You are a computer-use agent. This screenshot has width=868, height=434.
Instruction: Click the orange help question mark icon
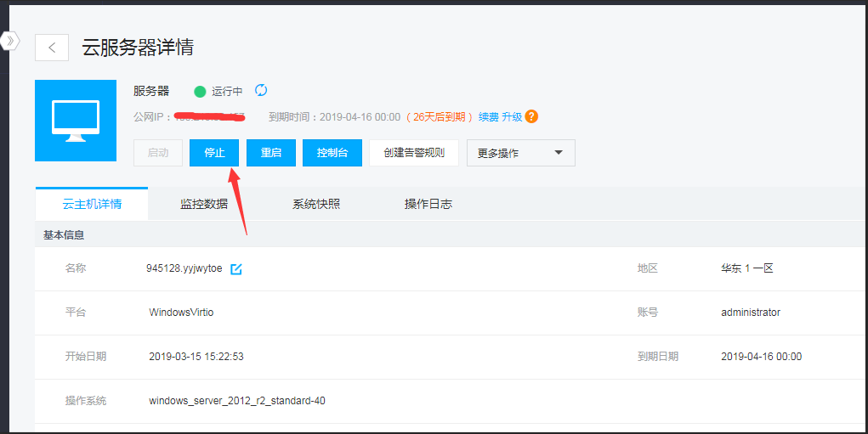(531, 117)
